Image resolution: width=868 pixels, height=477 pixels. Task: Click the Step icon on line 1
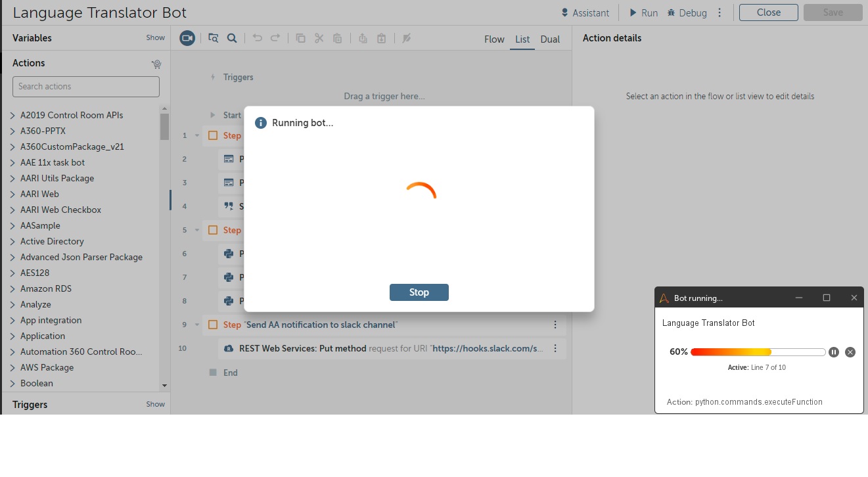tap(213, 135)
